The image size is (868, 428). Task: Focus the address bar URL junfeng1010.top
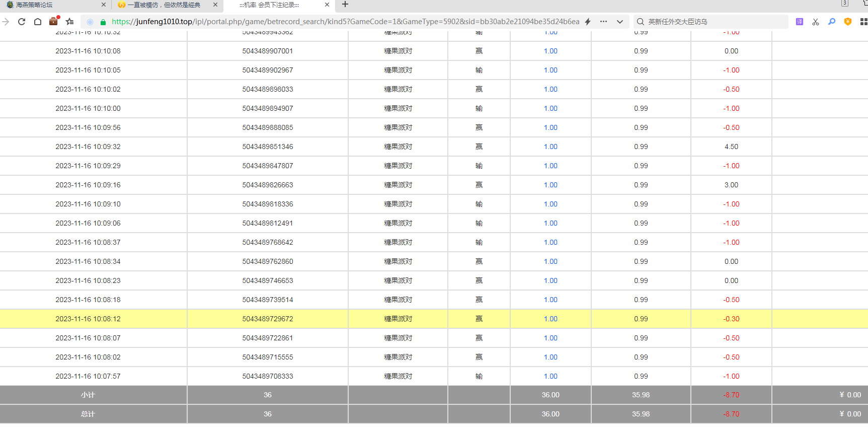tap(345, 22)
